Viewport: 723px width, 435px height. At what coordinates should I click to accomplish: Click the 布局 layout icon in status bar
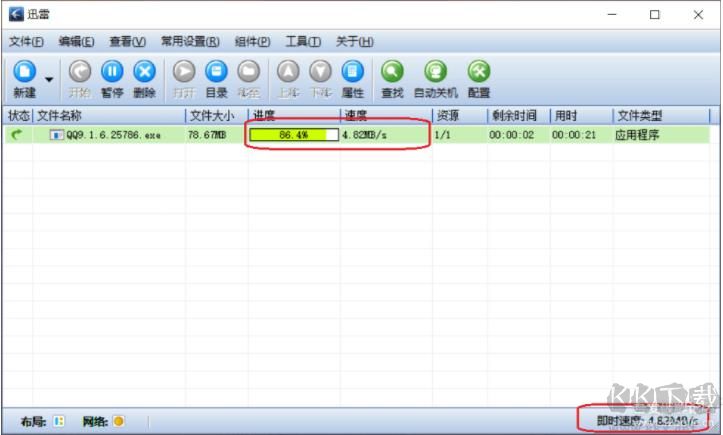59,421
